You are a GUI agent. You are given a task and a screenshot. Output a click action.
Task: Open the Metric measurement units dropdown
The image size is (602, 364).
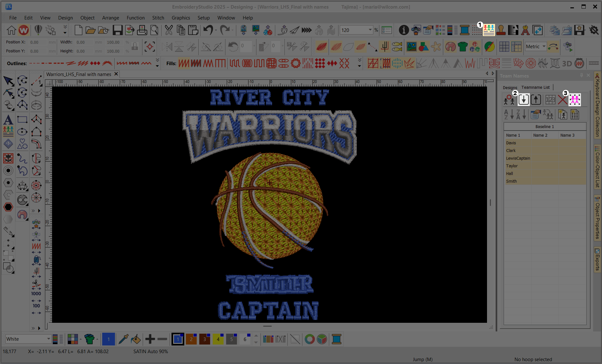click(x=544, y=47)
